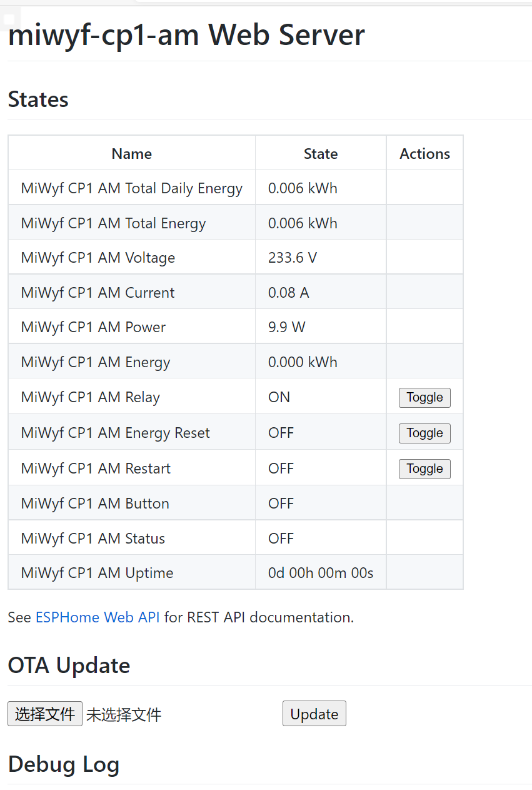
Task: Toggle the Energy Reset switch
Action: click(x=424, y=433)
